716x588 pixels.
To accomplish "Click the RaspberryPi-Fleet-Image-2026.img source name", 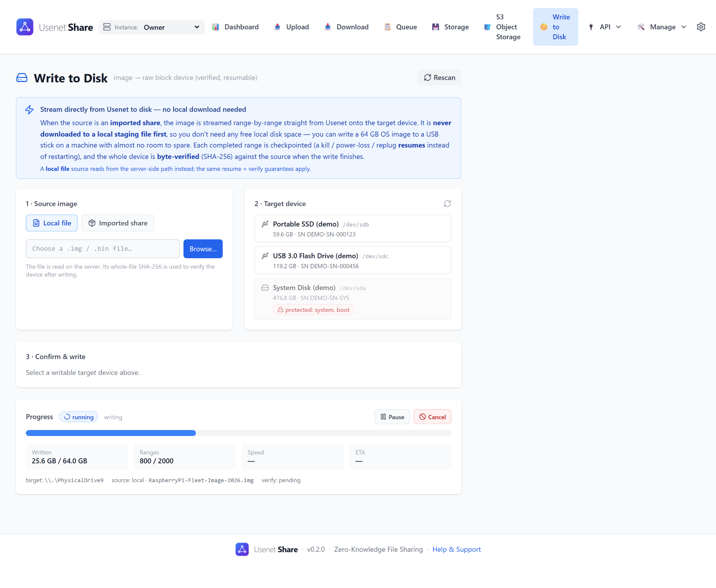I will 201,480.
